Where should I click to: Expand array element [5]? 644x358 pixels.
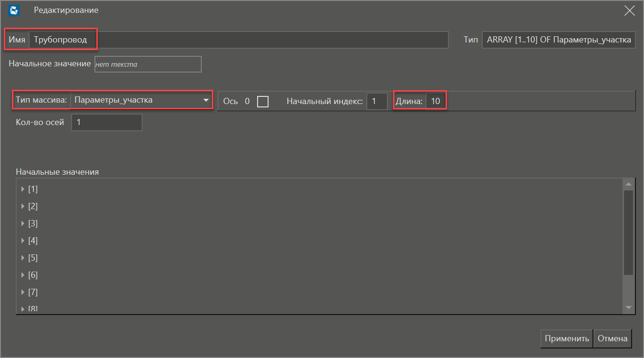point(22,258)
